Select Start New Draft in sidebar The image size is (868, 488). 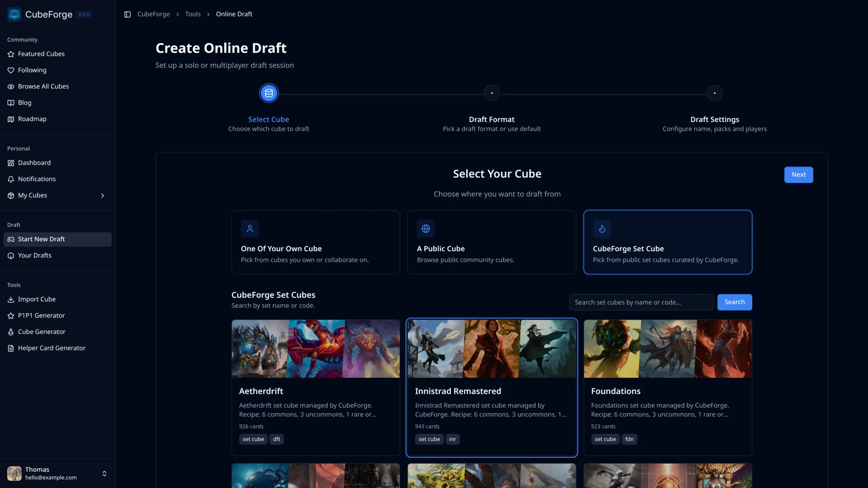(x=57, y=239)
